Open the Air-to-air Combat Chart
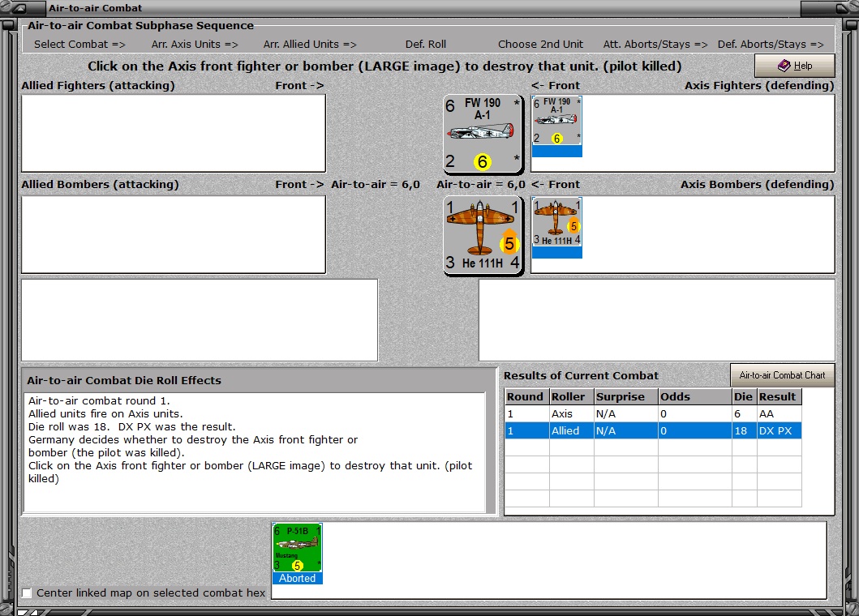Viewport: 859px width, 616px height. click(x=782, y=375)
